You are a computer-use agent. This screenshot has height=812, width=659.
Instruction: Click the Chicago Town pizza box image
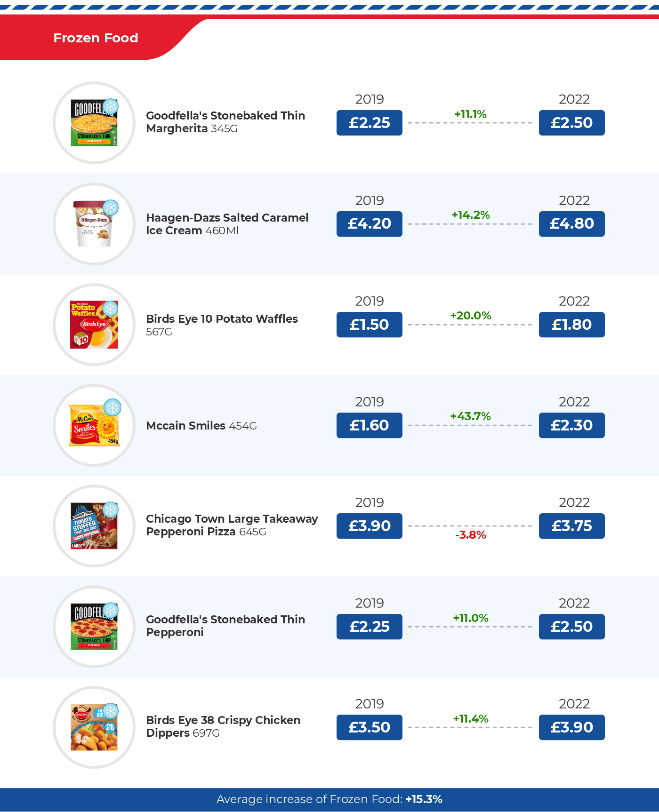click(x=94, y=526)
